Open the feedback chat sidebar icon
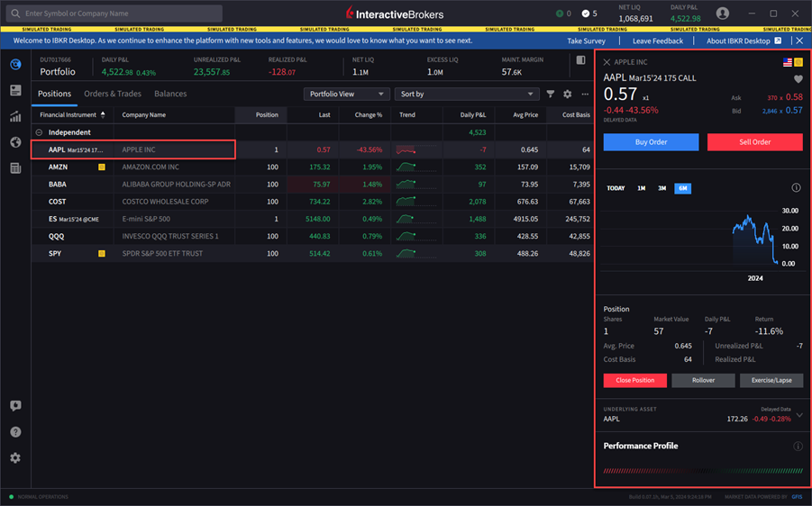Image resolution: width=812 pixels, height=506 pixels. 15,406
